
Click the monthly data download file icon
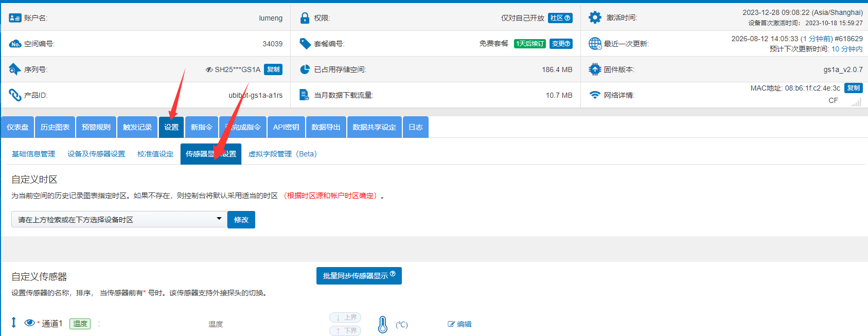pos(305,95)
